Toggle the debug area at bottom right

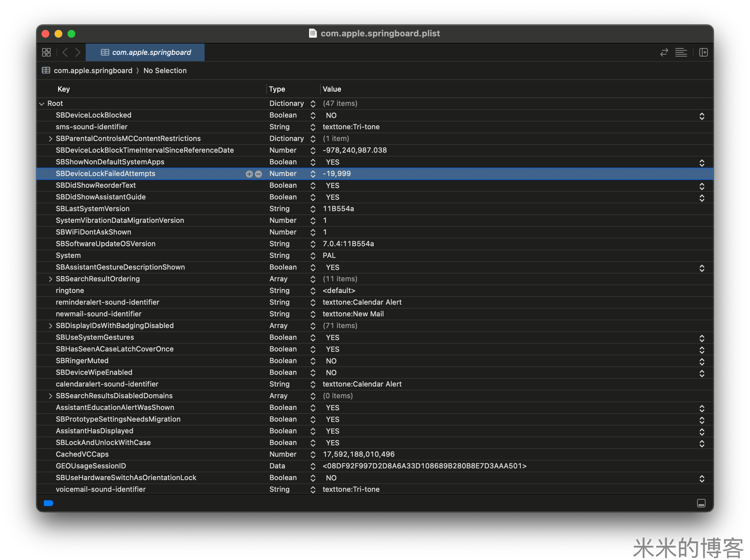tap(701, 503)
